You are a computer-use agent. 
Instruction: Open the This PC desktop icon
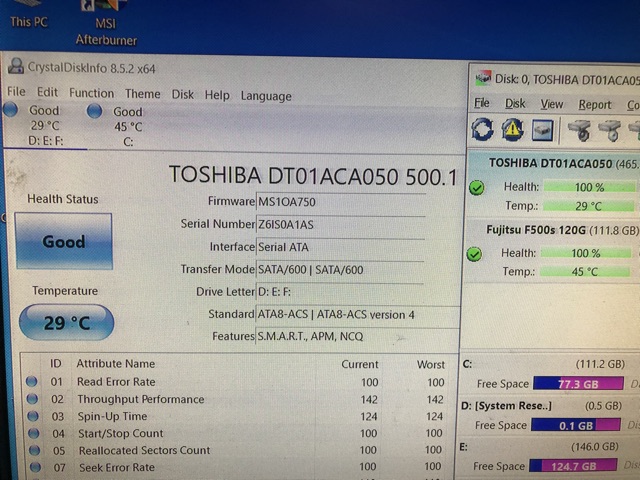coord(29,14)
